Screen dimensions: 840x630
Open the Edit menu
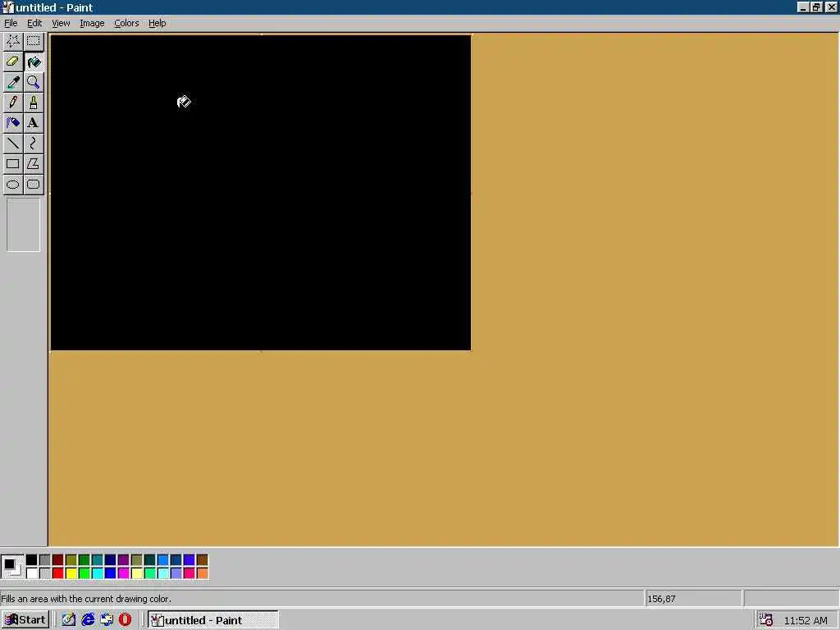coord(34,23)
